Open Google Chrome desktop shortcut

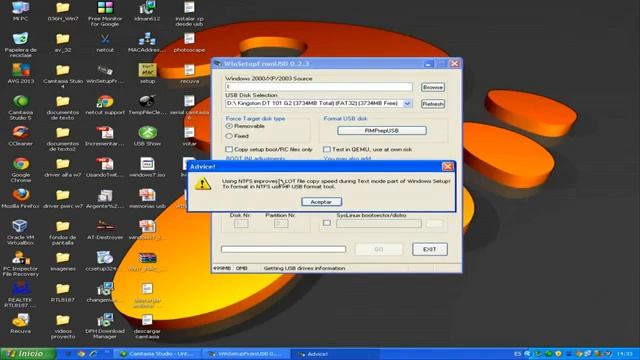coord(20,170)
